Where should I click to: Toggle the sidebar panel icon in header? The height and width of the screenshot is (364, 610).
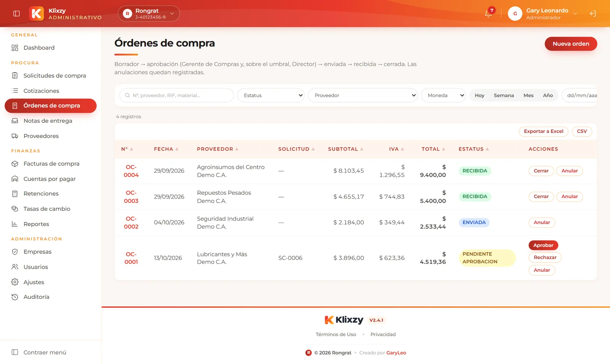pos(16,13)
